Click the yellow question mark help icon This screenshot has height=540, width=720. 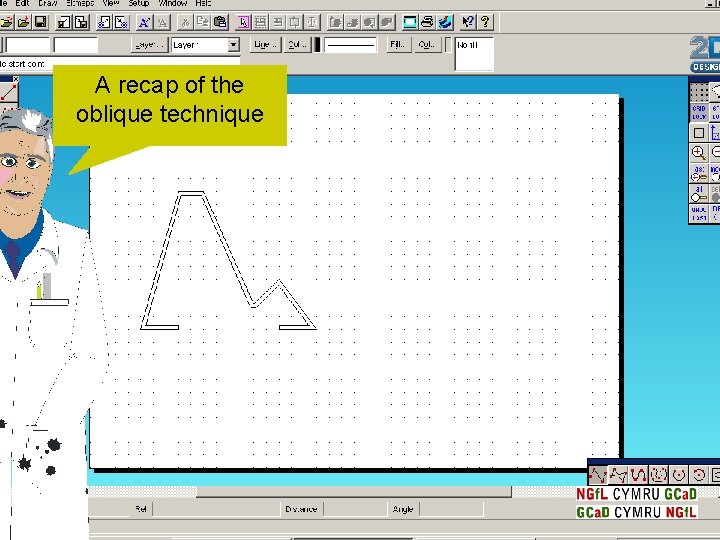[485, 22]
